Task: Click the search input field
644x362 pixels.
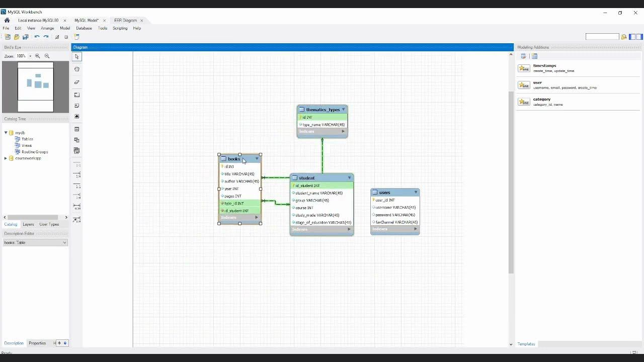Action: (602, 37)
